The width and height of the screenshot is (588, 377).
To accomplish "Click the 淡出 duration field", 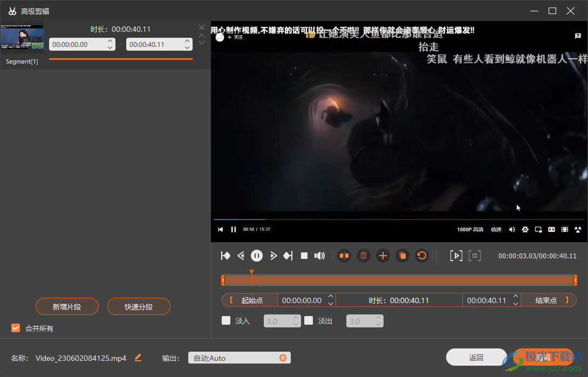I will point(365,321).
